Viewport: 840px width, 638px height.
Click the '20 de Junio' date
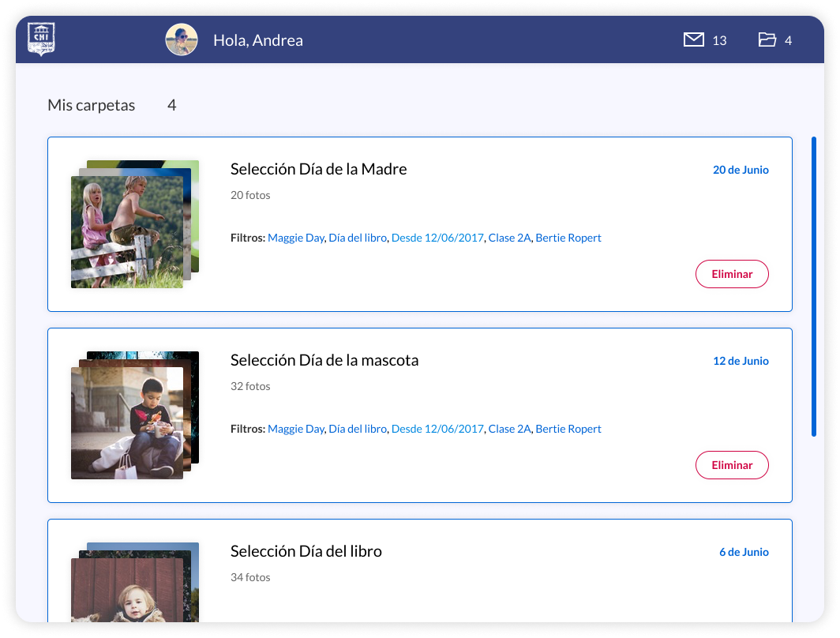(741, 170)
